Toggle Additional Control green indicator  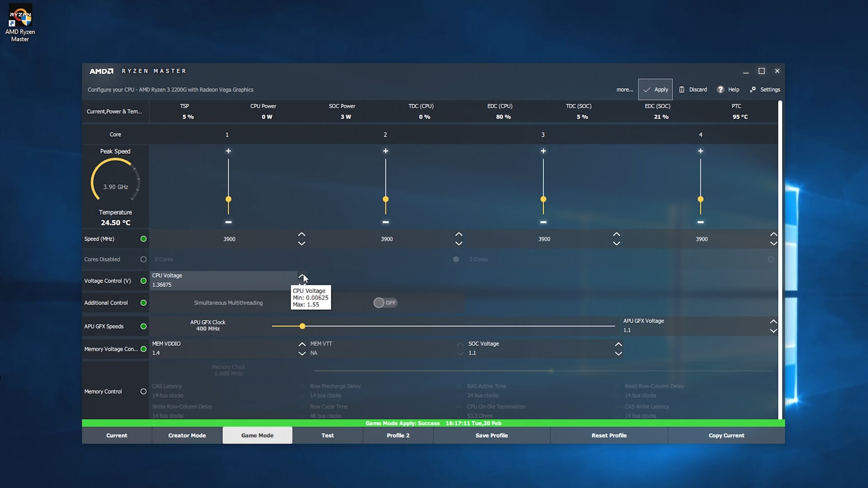pyautogui.click(x=143, y=303)
